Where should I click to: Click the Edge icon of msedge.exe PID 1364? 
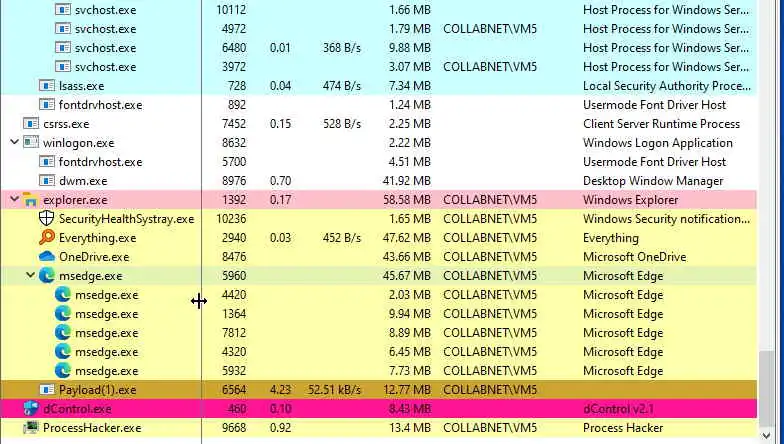pyautogui.click(x=62, y=314)
